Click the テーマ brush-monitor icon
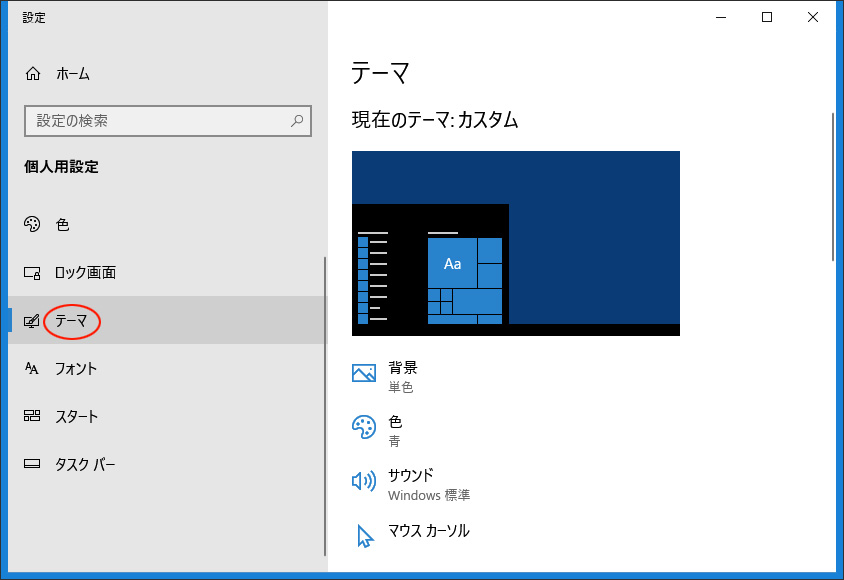844x580 pixels. click(x=32, y=321)
